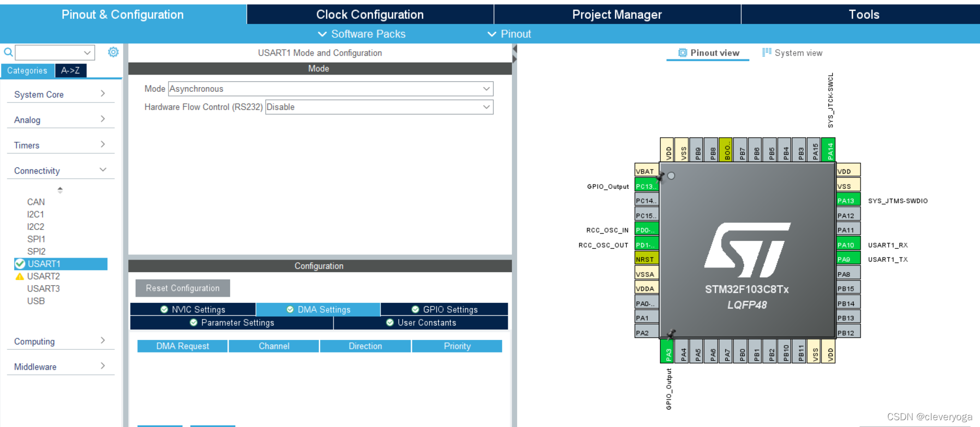980x427 pixels.
Task: Switch to the A->Z tab
Action: coord(70,70)
